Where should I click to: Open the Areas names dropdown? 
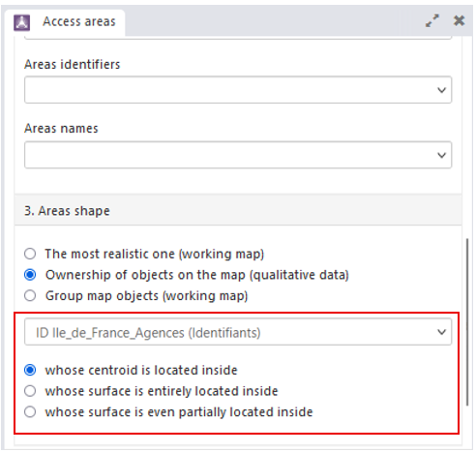point(238,155)
